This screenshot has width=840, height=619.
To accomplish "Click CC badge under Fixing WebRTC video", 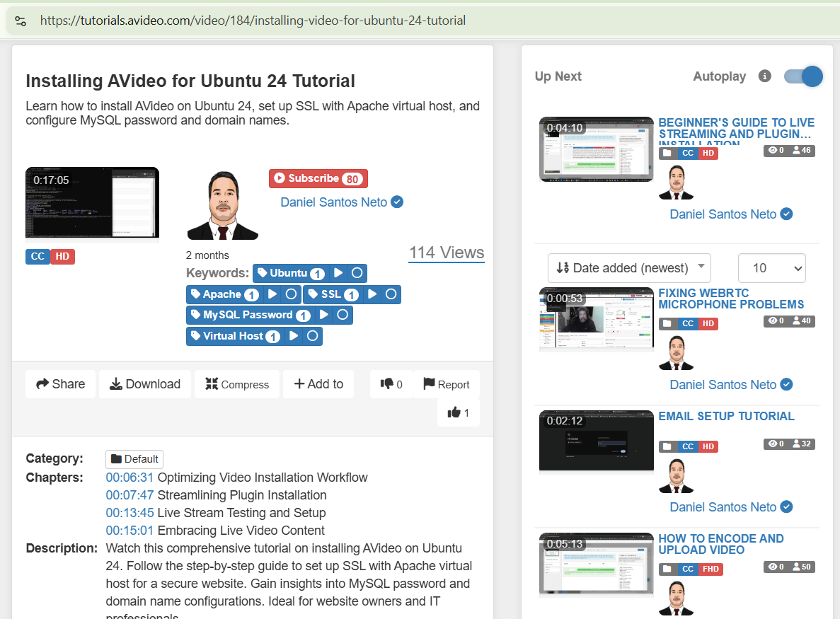I will point(688,323).
